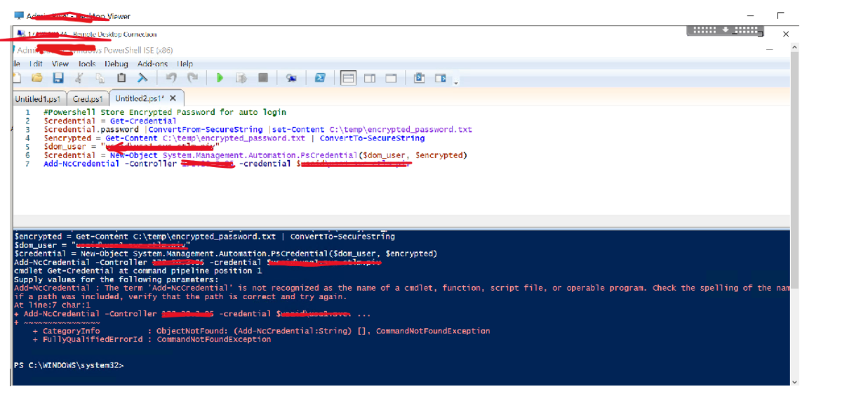Maximize script pane layout icon
868x408 pixels.
pyautogui.click(x=391, y=78)
